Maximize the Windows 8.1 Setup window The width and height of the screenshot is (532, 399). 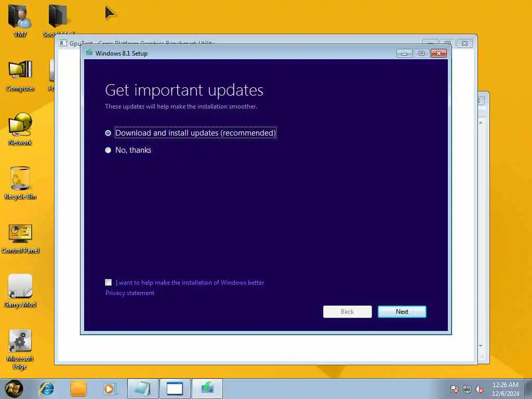coord(421,54)
